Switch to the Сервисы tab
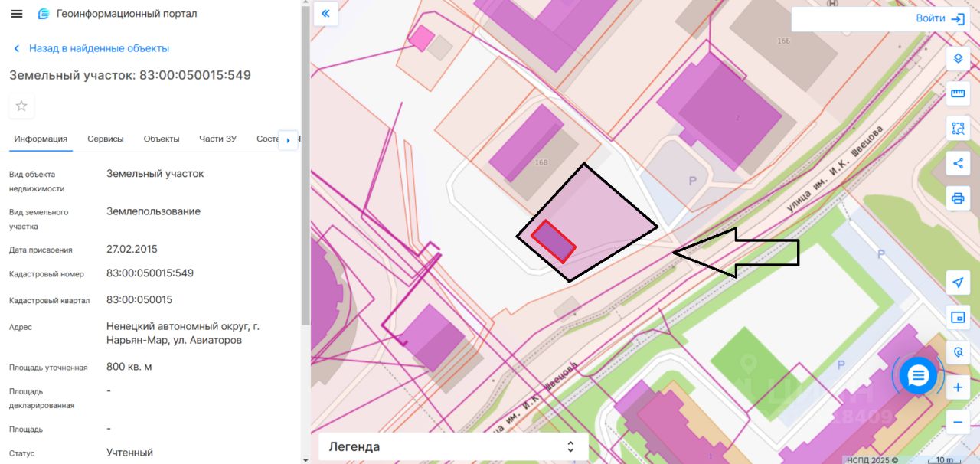 (106, 139)
